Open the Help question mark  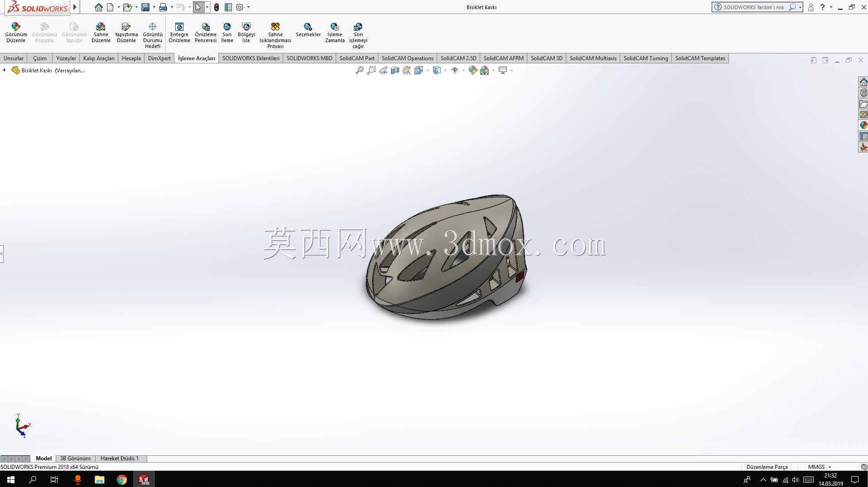click(823, 7)
